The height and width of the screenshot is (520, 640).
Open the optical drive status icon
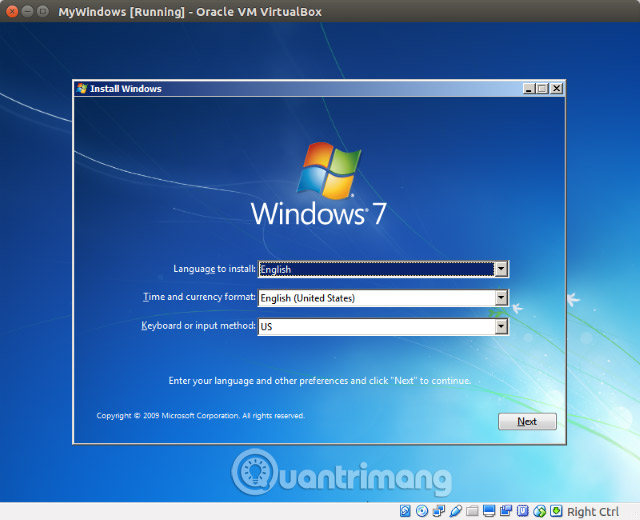click(422, 511)
